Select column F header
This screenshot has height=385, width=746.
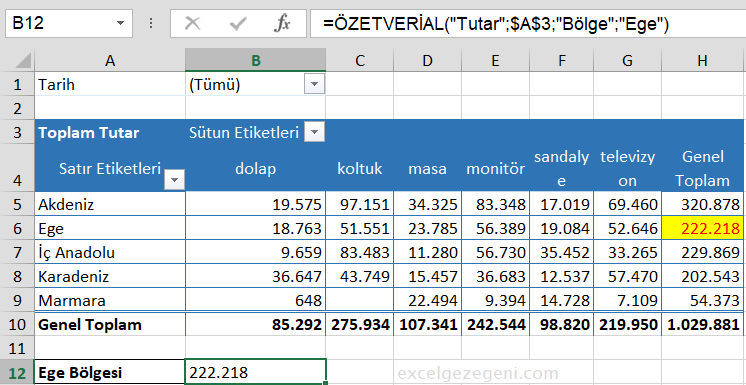(x=561, y=60)
